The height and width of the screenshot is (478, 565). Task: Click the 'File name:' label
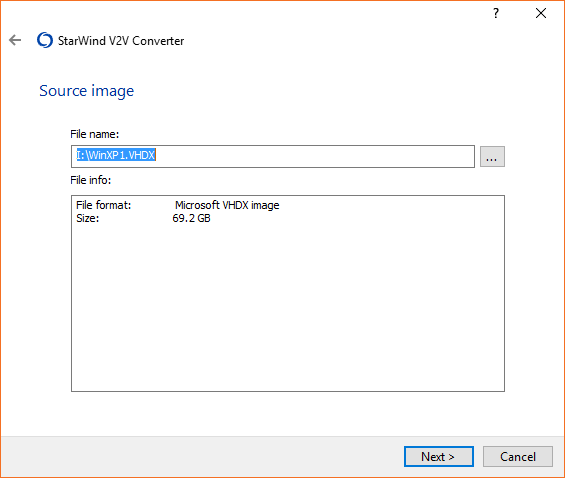pyautogui.click(x=94, y=134)
